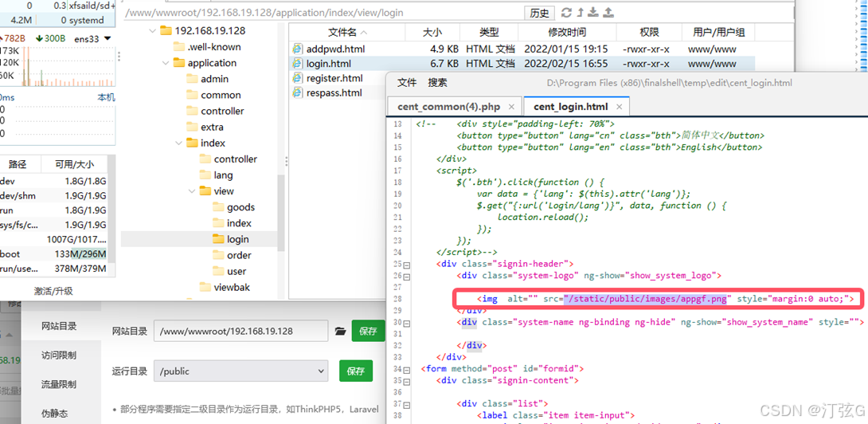Click the 可用/大小 disk column header
This screenshot has height=424, width=868.
[x=74, y=165]
